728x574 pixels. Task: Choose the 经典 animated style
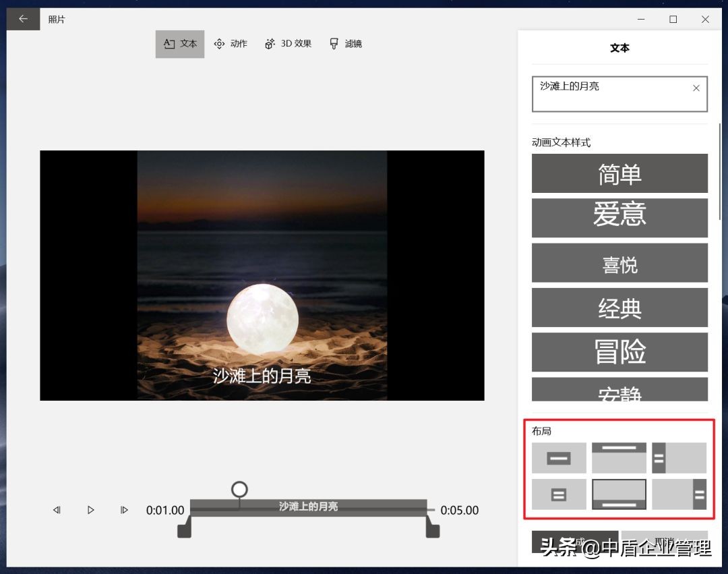619,308
